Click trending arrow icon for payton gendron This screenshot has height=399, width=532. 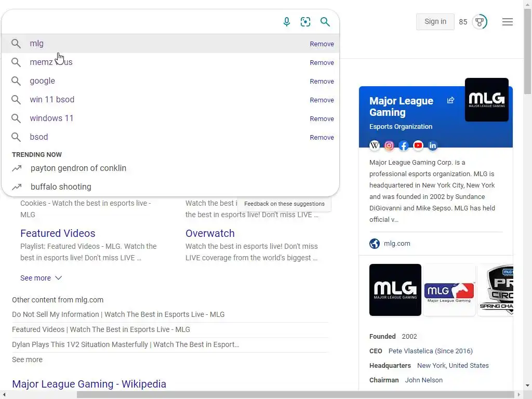click(x=17, y=168)
